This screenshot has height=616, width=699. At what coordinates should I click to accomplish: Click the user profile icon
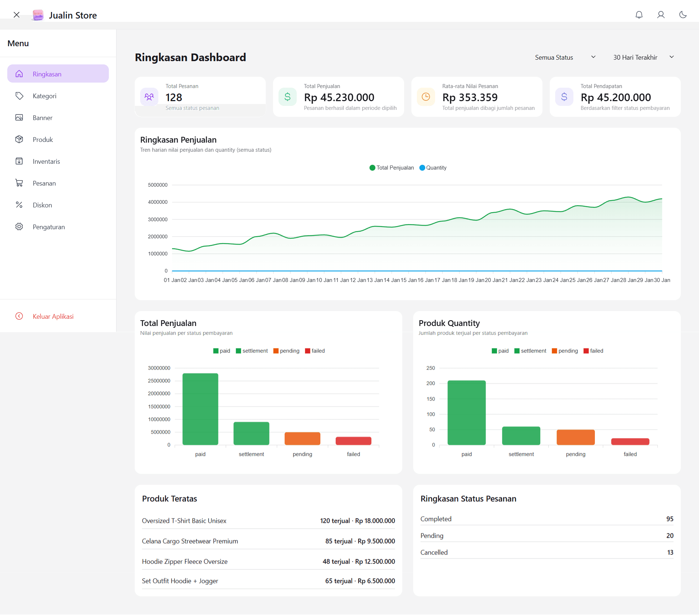coord(661,15)
